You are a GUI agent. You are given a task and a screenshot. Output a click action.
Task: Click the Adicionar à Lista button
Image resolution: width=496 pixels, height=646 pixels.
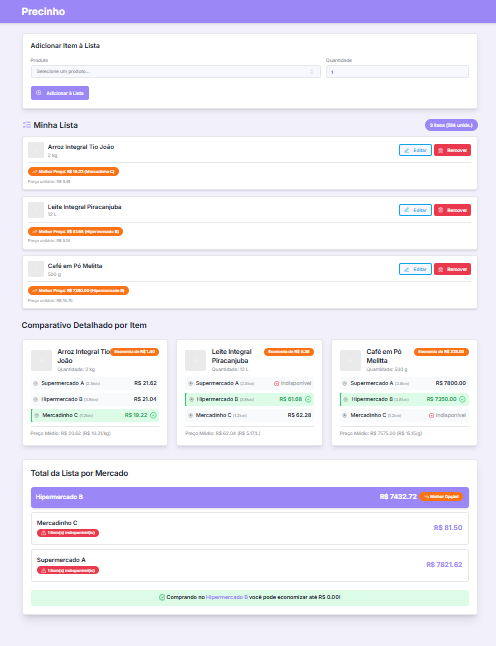click(x=60, y=93)
